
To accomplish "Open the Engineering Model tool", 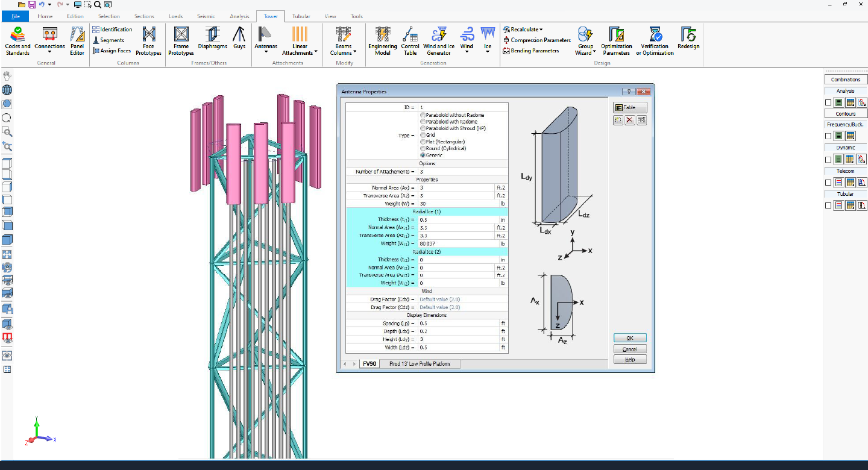I will [x=382, y=41].
